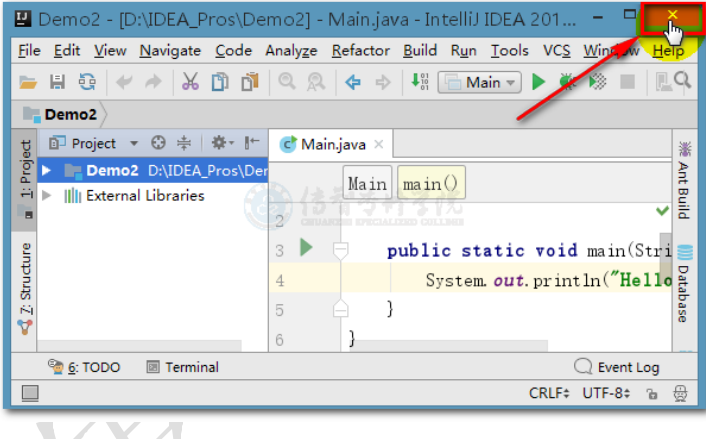Collapse main method fold marker on line 3

[x=340, y=250]
